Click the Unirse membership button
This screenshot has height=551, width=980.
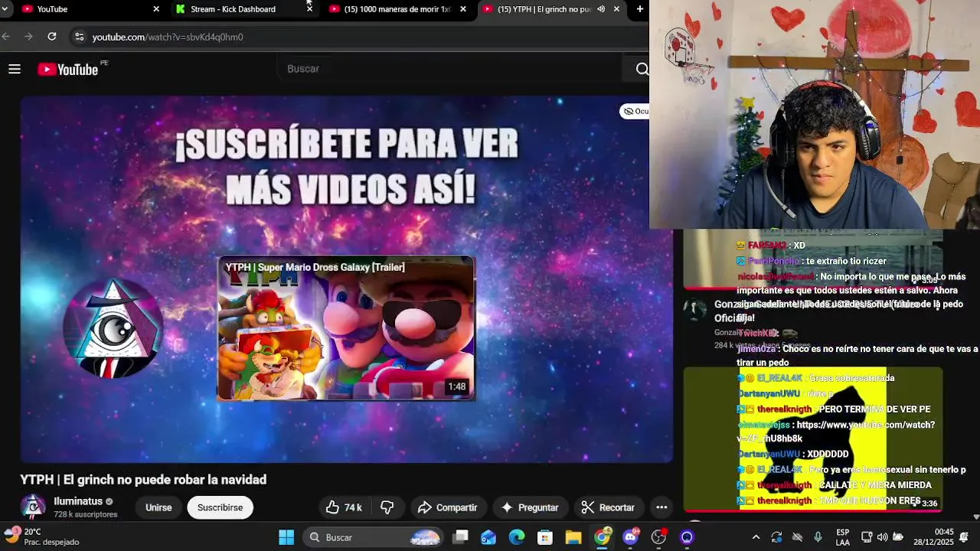tap(158, 507)
